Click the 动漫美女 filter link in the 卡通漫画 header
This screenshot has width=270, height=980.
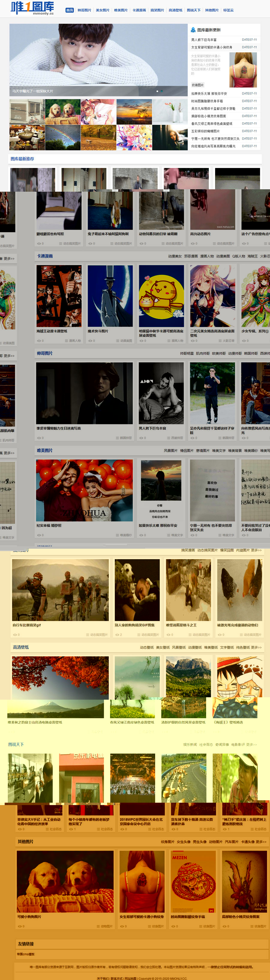(x=175, y=256)
